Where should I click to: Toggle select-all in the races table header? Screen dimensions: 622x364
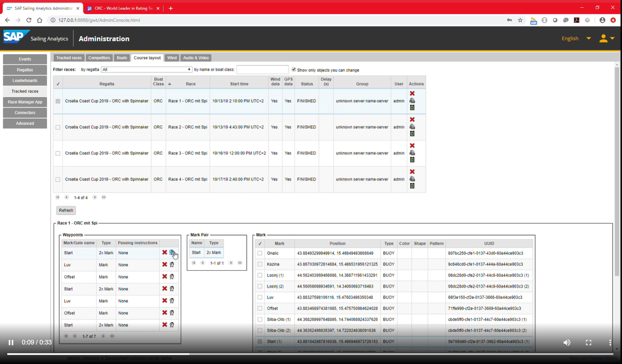pyautogui.click(x=58, y=84)
